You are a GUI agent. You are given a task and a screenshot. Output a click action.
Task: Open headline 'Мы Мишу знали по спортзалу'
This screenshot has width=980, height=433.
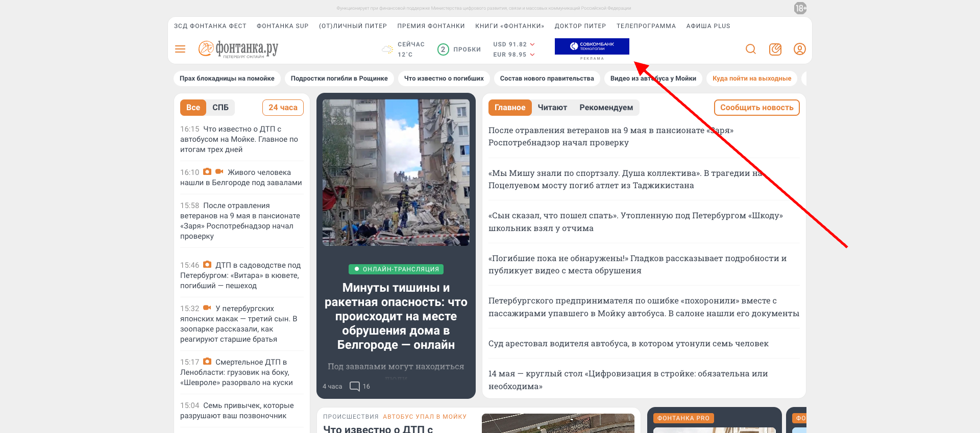625,180
